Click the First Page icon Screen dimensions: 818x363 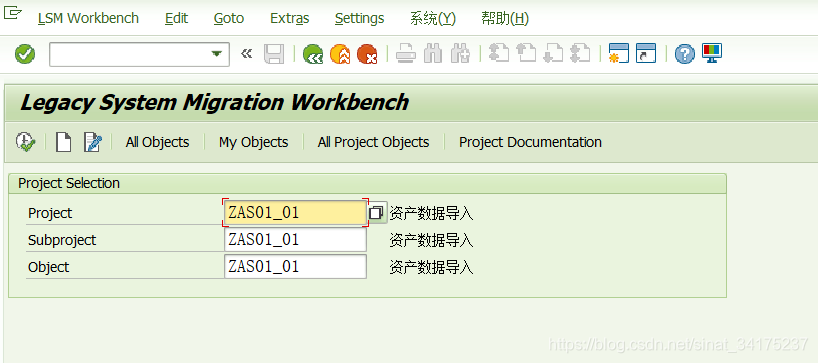[x=499, y=53]
